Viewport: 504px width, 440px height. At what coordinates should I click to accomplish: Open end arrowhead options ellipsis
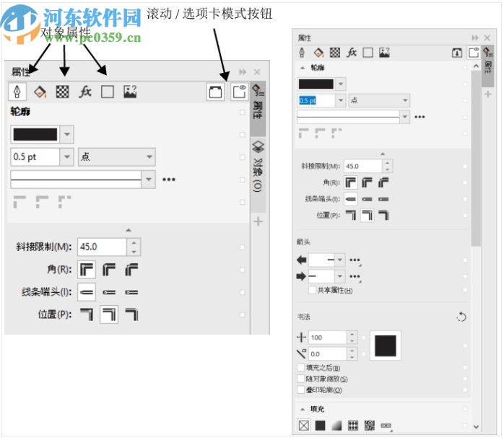[355, 276]
